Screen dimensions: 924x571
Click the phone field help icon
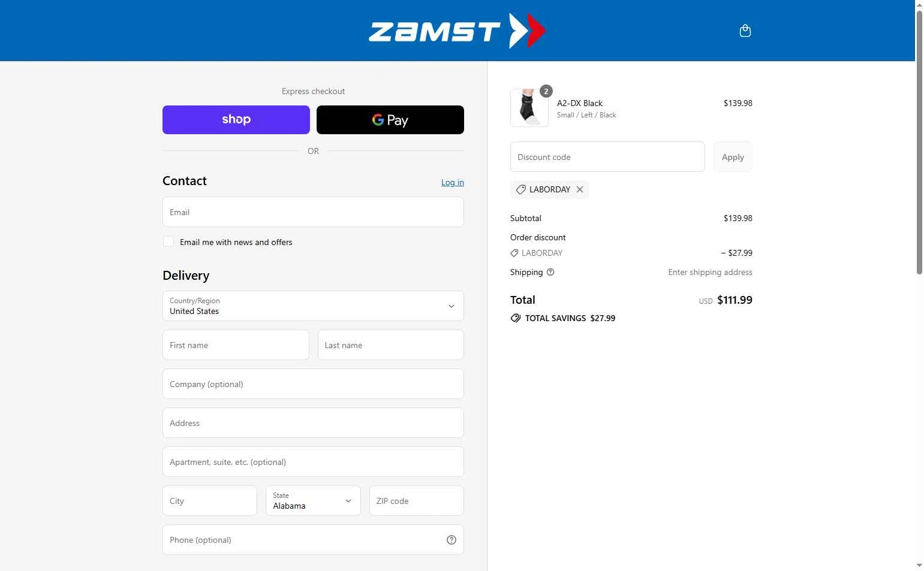[x=452, y=540]
